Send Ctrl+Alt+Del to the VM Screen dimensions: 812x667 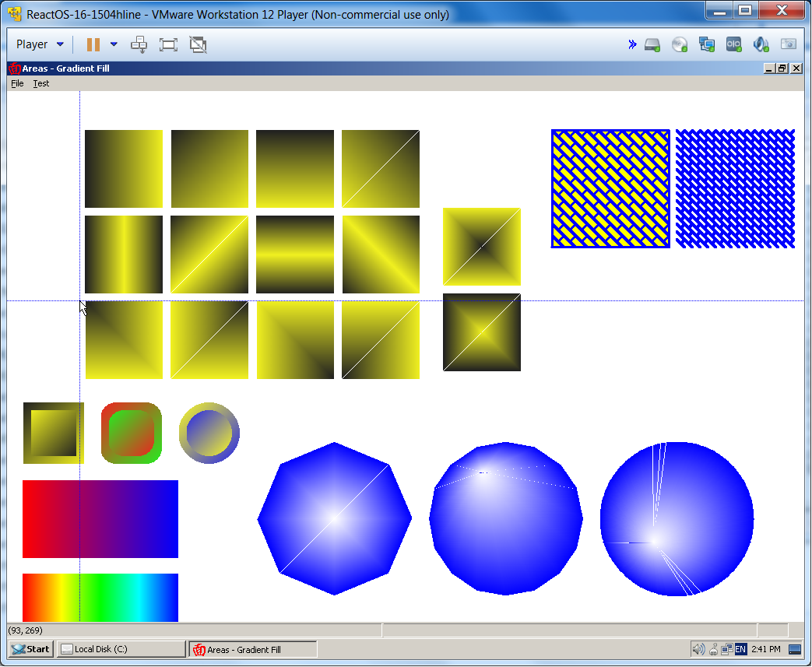139,44
